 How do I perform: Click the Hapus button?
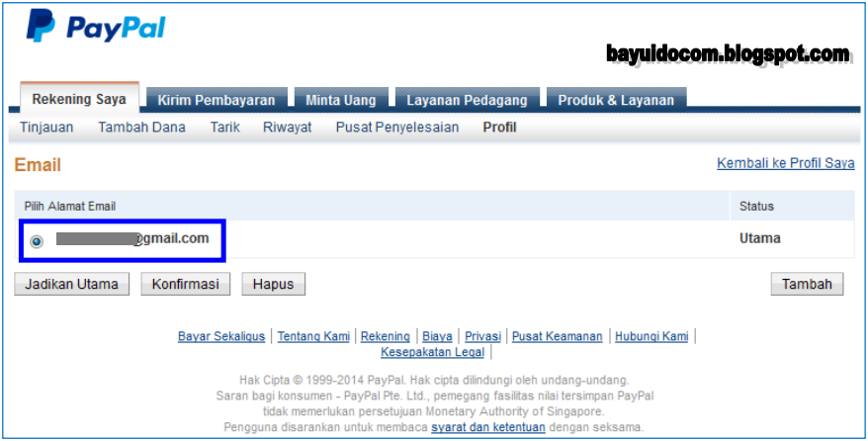[274, 284]
